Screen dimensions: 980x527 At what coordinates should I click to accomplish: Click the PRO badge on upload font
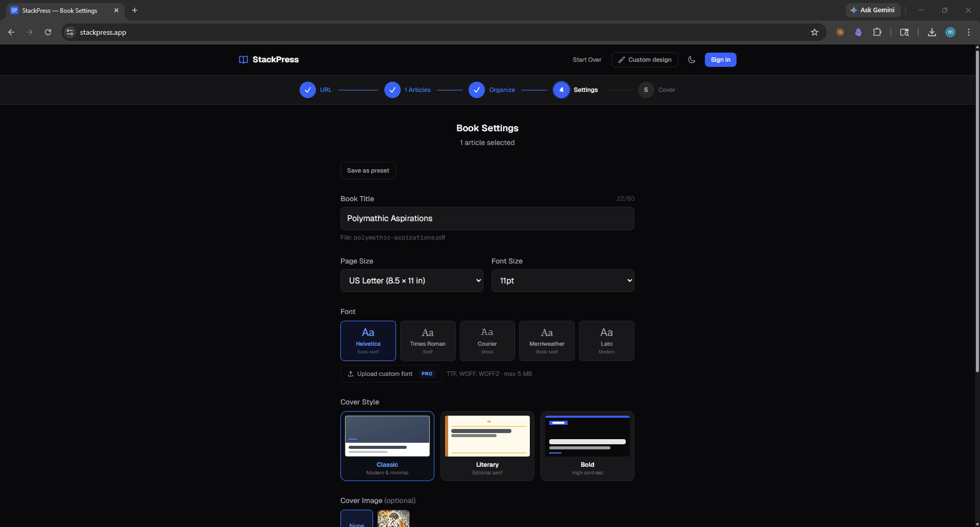coord(427,374)
